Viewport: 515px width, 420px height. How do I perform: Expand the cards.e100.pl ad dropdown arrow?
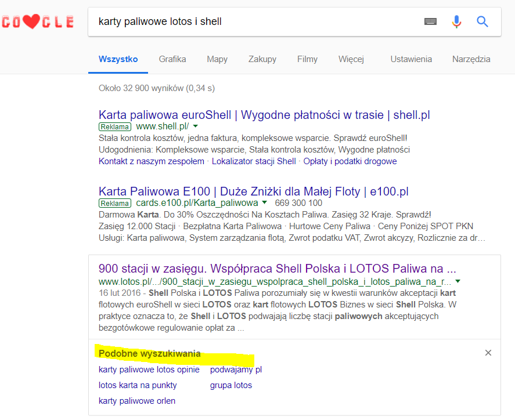point(265,202)
